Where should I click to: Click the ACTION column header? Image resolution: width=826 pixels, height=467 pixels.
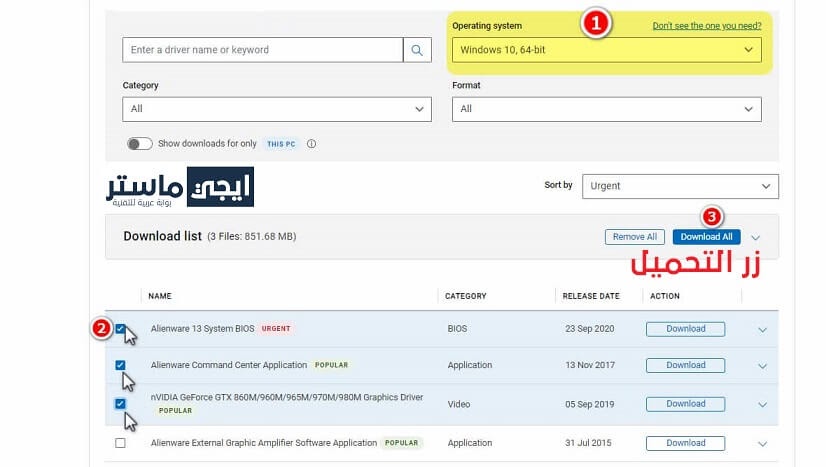click(x=665, y=296)
